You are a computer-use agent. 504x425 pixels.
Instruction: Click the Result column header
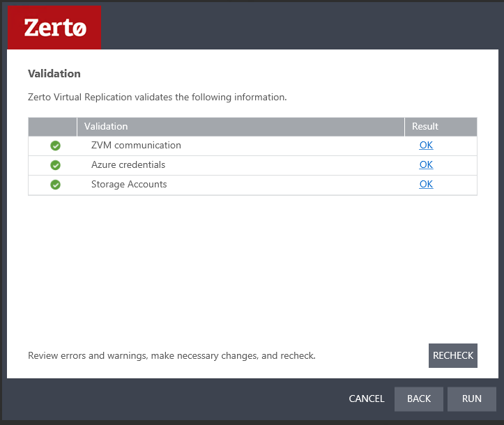point(441,127)
